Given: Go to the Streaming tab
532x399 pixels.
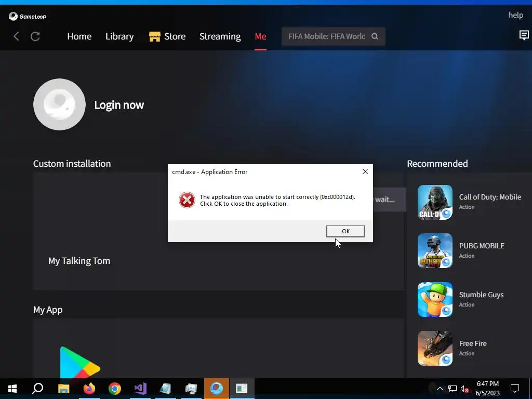Looking at the screenshot, I should tap(220, 36).
